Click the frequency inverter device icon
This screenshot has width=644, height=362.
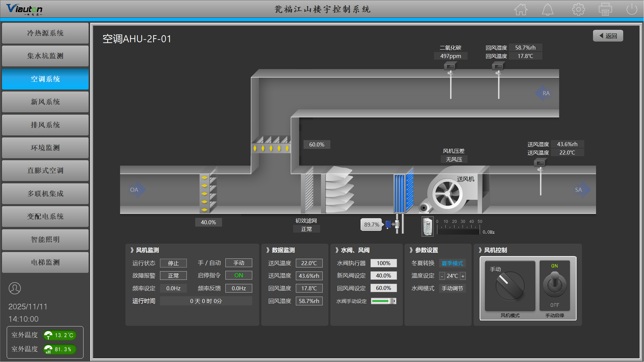[427, 227]
